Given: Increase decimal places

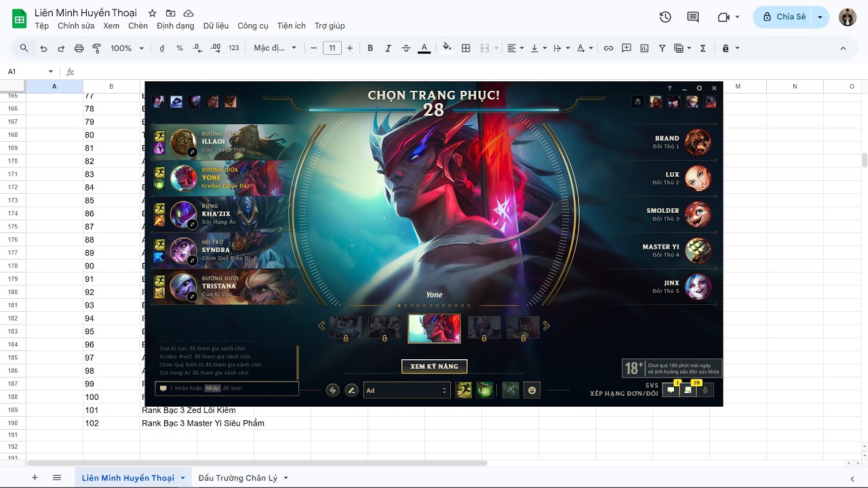Looking at the screenshot, I should 216,48.
